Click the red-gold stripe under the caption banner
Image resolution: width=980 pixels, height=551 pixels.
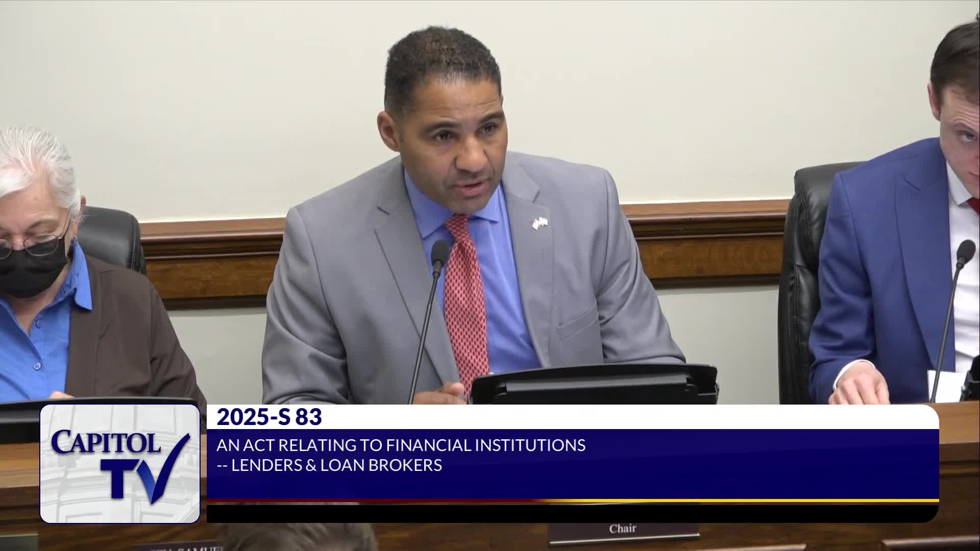point(572,501)
